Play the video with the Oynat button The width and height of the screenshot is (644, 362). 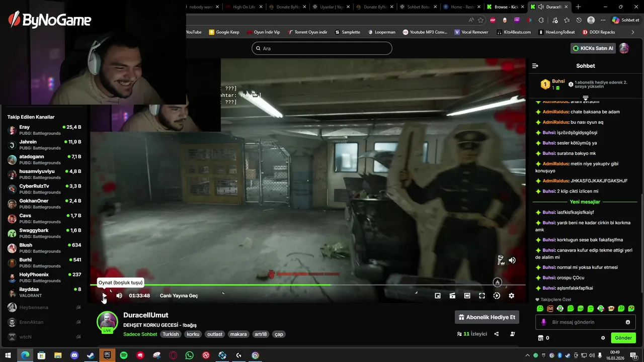[x=104, y=296]
